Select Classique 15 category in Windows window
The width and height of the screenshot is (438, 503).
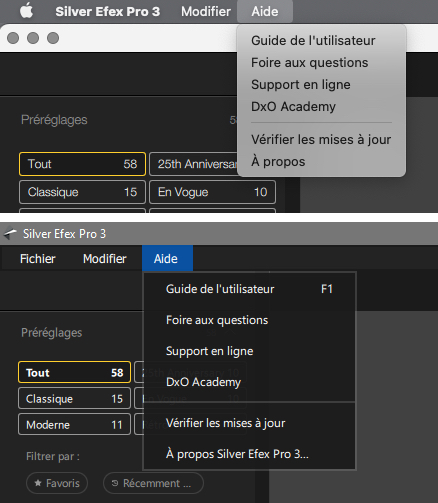coord(74,398)
